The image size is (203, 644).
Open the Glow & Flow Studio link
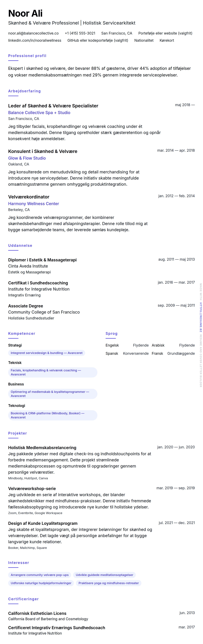pos(27,158)
